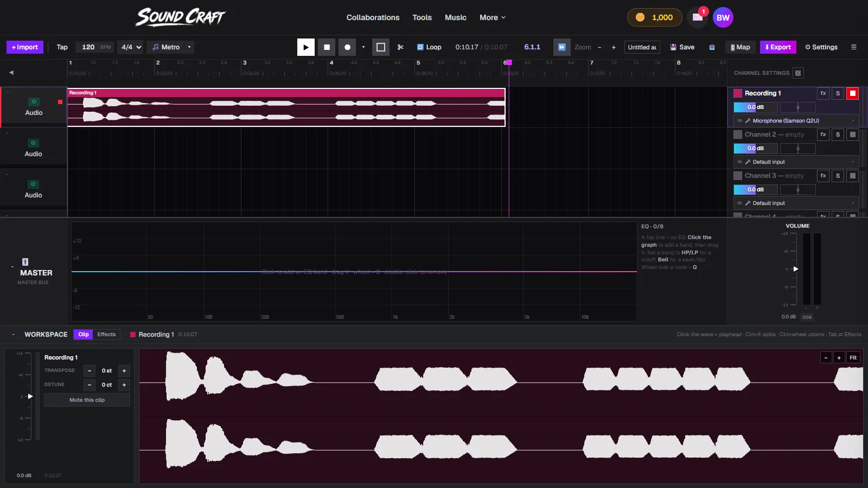Increase transpose with plus button
The height and width of the screenshot is (488, 868).
click(x=124, y=371)
